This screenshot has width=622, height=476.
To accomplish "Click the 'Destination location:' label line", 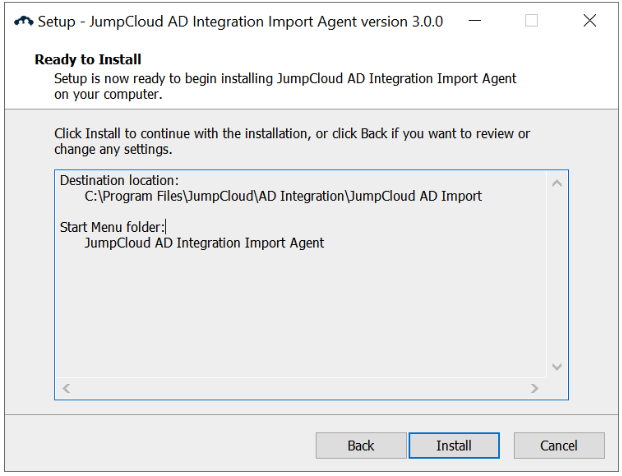I will [x=119, y=180].
